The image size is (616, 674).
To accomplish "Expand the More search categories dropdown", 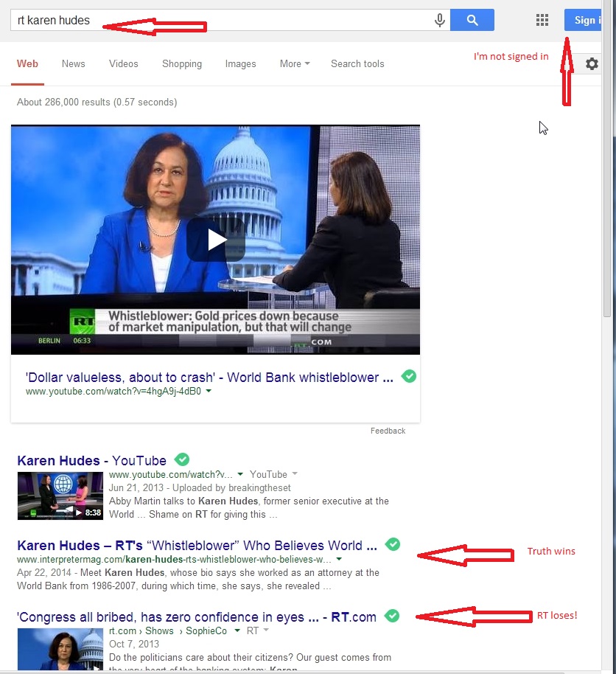I will 294,64.
